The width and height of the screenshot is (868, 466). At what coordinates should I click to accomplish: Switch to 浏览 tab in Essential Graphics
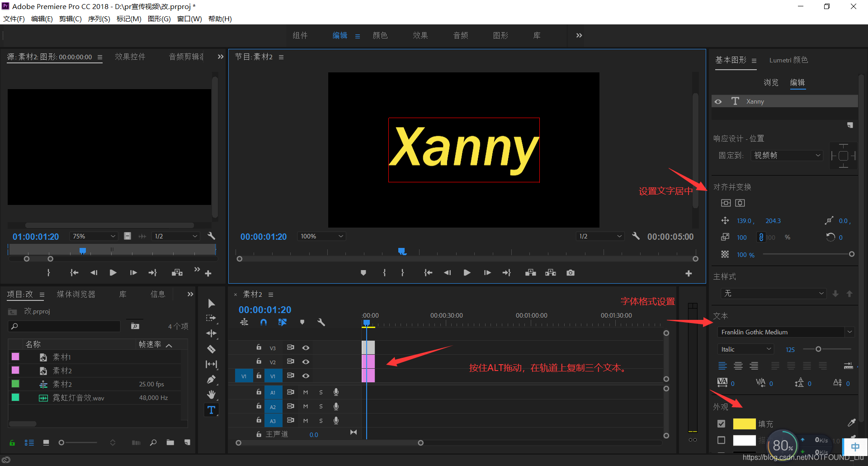coord(771,82)
